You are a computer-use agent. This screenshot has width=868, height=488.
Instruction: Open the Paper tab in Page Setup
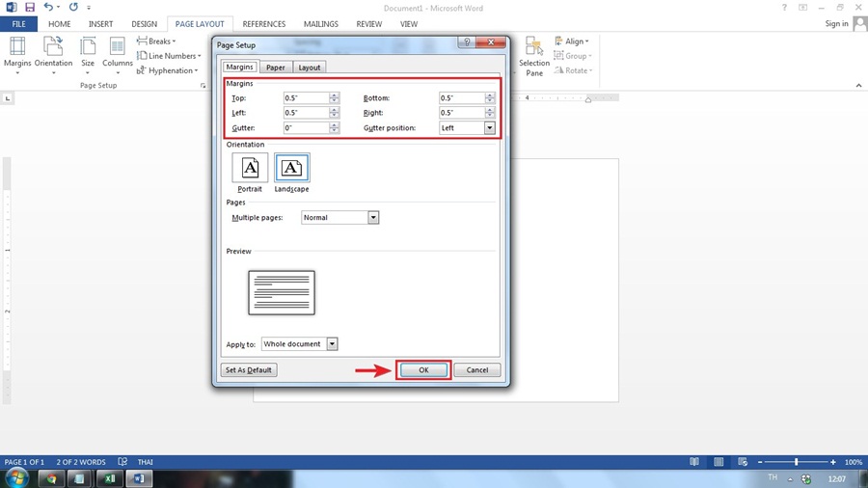275,67
